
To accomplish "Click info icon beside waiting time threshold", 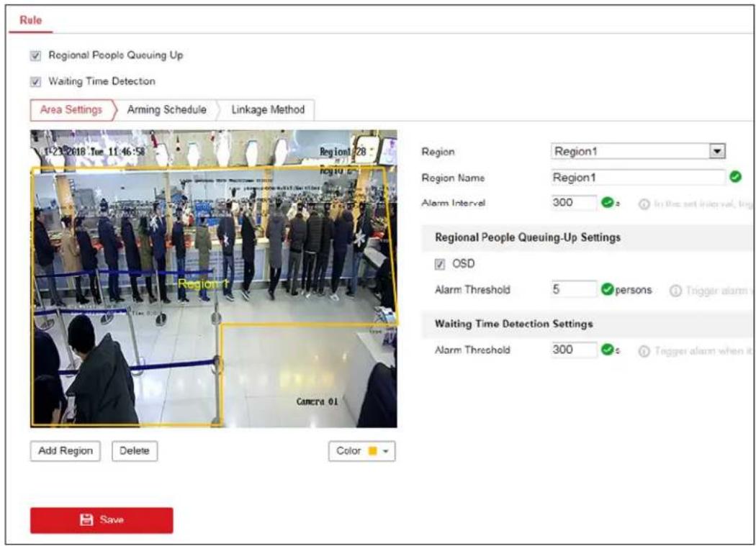I will (644, 351).
